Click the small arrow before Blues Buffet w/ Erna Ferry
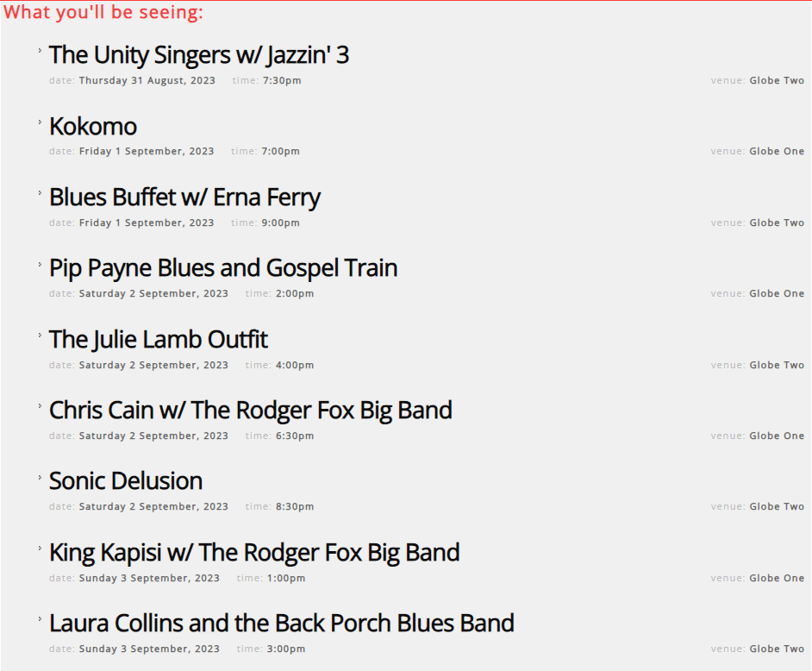This screenshot has width=812, height=671. (40, 192)
